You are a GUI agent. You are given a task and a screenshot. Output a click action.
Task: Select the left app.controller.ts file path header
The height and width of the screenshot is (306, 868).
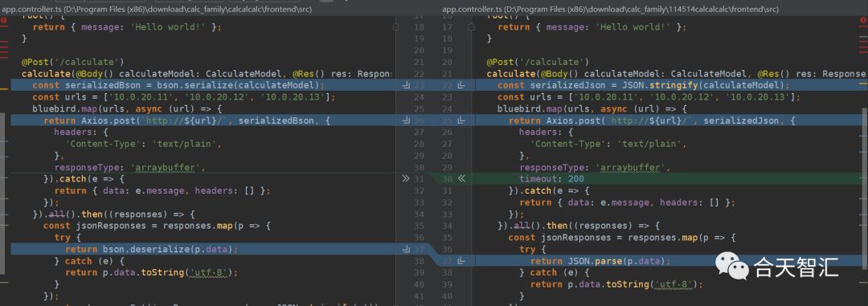click(157, 10)
